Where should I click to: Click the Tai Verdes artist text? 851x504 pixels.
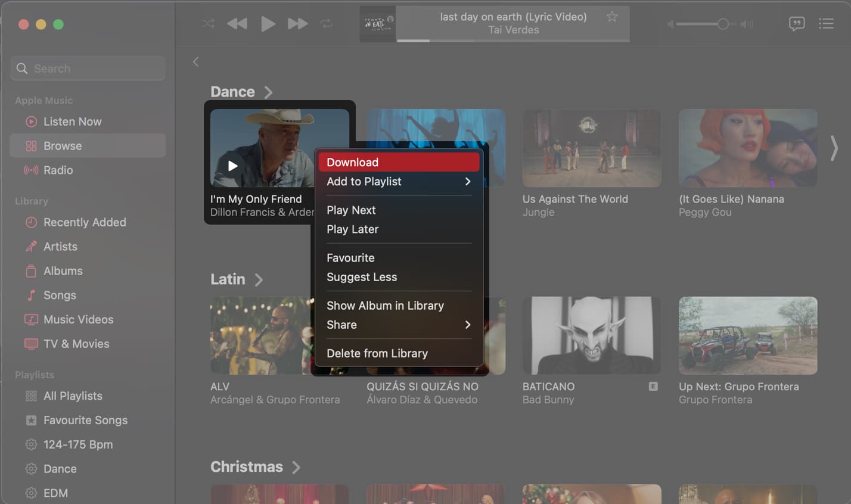point(513,30)
